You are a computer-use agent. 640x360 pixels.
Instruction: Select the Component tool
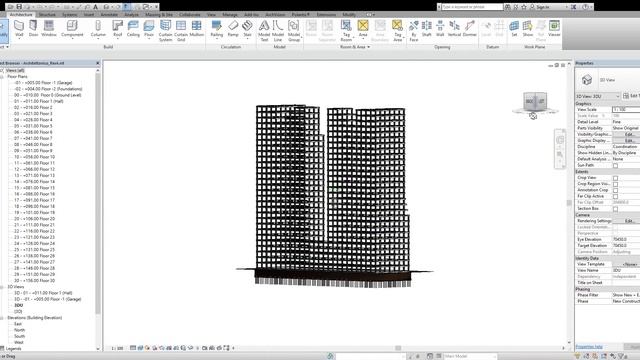(x=72, y=29)
